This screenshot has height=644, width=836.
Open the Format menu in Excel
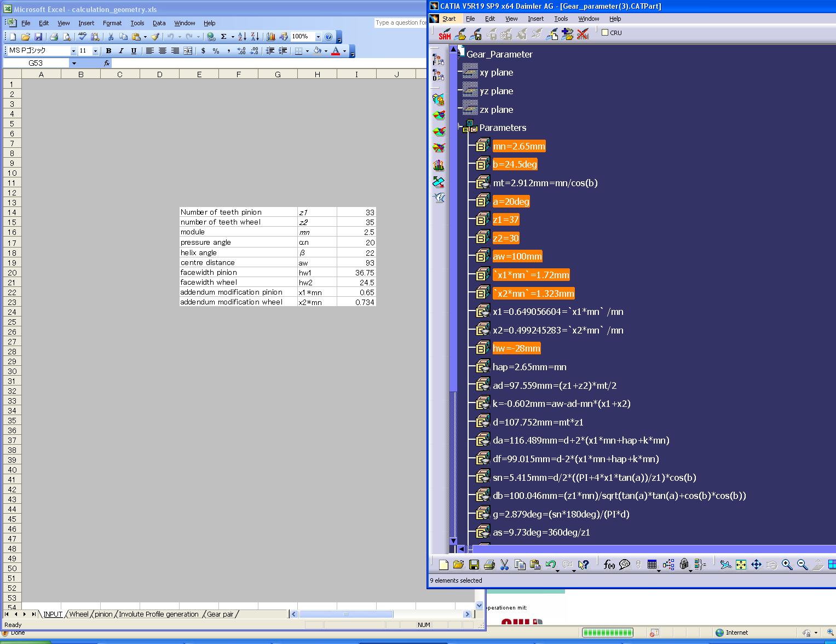click(x=112, y=23)
